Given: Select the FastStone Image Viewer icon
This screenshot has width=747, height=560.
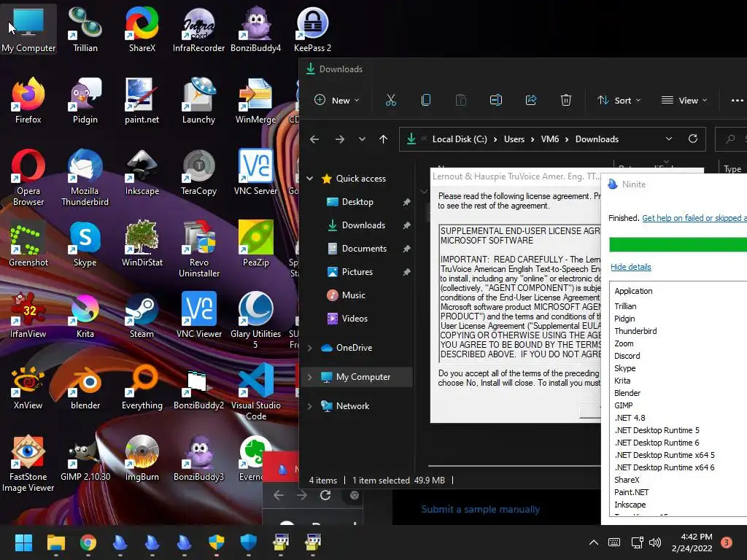Looking at the screenshot, I should (x=28, y=463).
